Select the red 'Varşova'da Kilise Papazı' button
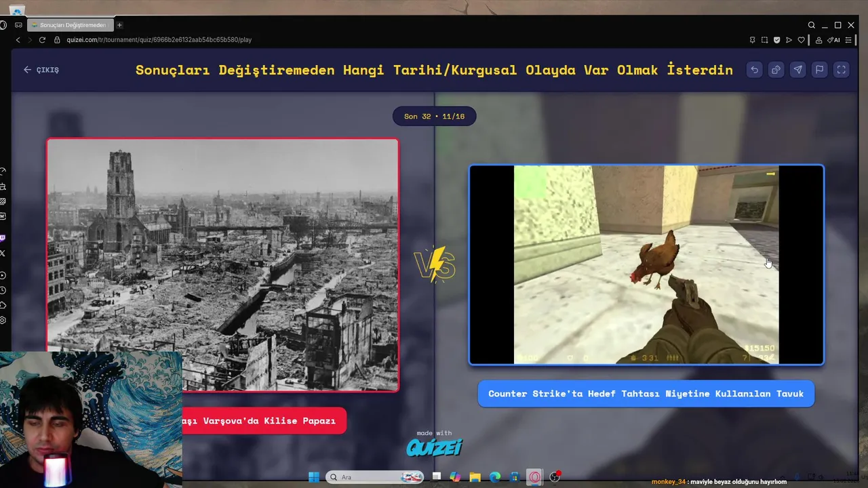This screenshot has width=868, height=488. click(264, 421)
